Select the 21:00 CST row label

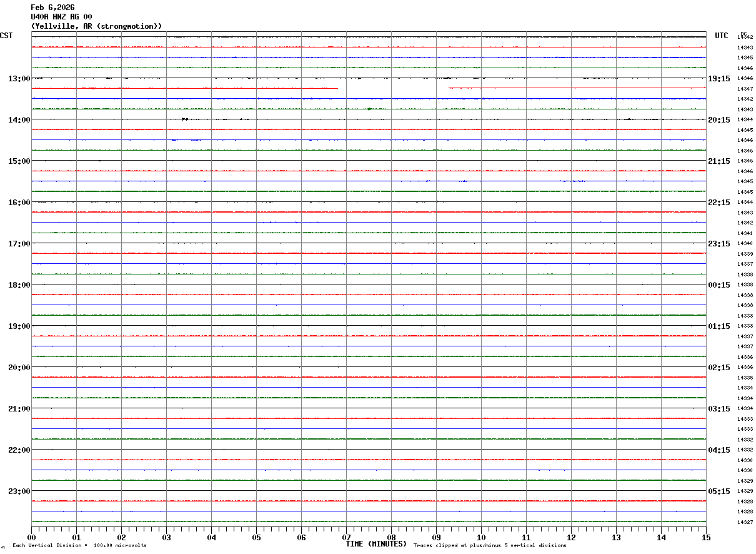(x=19, y=409)
